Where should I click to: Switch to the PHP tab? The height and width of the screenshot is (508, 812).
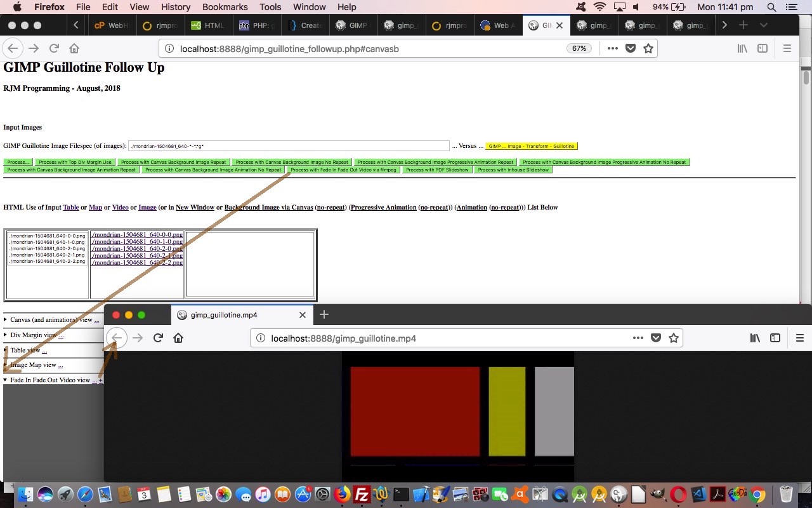click(256, 25)
